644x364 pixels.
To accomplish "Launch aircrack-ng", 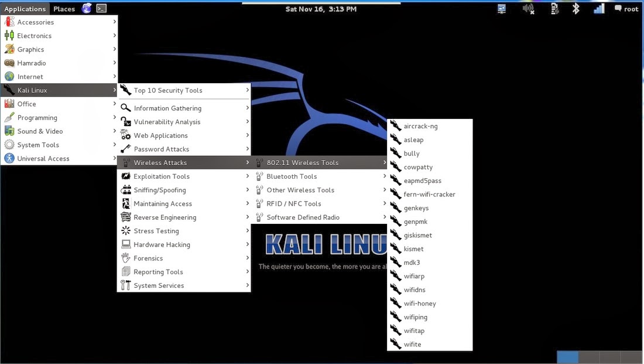I will 430,126.
